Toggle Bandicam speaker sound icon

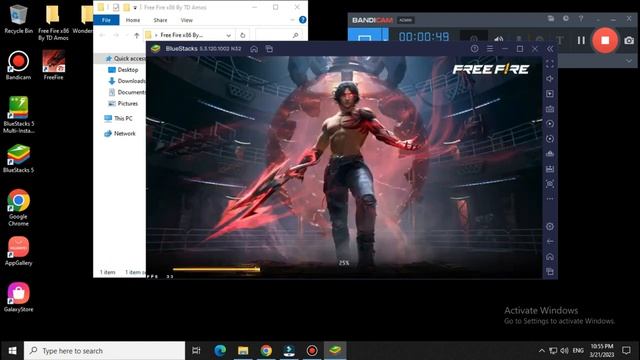pyautogui.click(x=498, y=40)
